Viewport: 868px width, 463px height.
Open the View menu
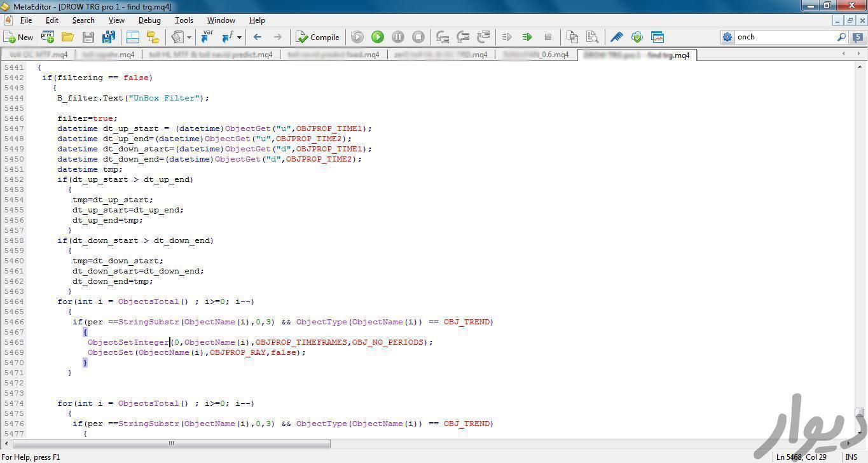116,20
